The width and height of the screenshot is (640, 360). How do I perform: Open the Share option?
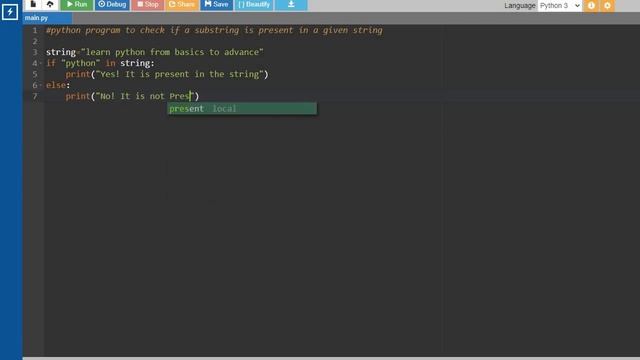182,4
